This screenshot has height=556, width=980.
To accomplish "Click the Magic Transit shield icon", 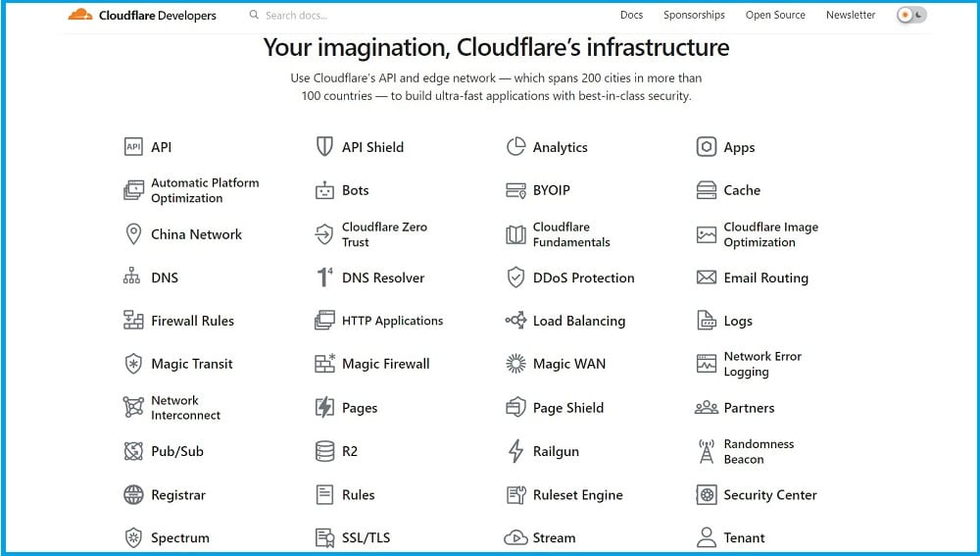I will pos(133,364).
